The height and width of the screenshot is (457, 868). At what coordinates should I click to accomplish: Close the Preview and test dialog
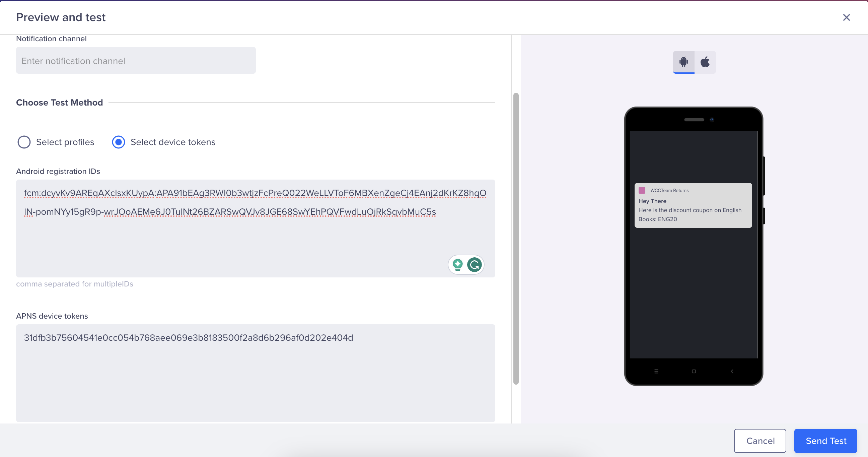846,17
